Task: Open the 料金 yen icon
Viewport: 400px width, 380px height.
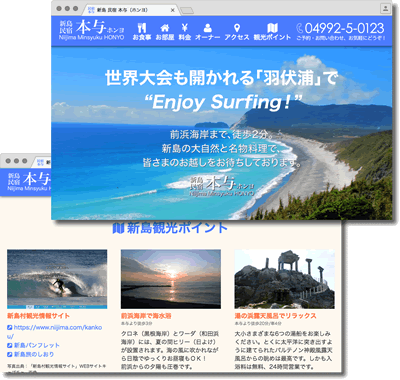Action: pos(185,28)
